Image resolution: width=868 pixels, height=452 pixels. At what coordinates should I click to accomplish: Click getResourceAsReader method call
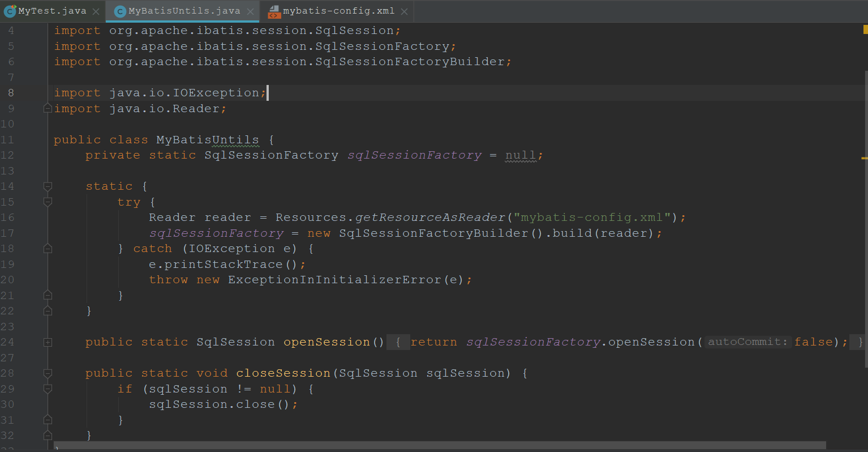coord(430,218)
